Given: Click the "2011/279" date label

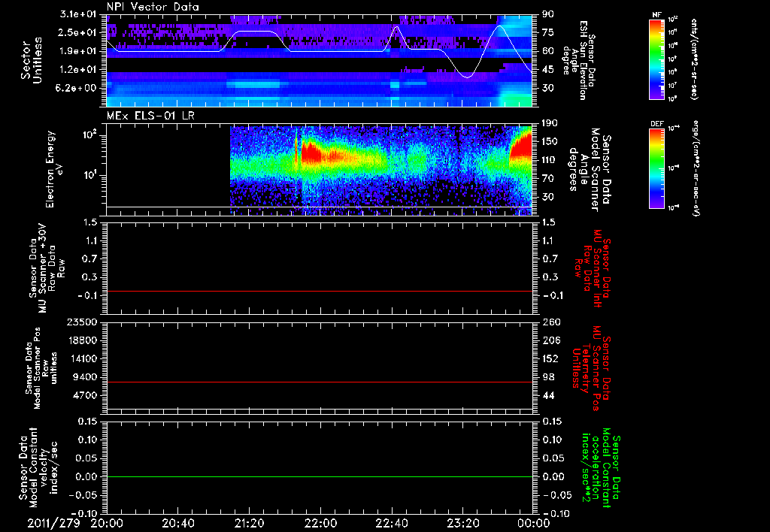Looking at the screenshot, I should pos(53,523).
